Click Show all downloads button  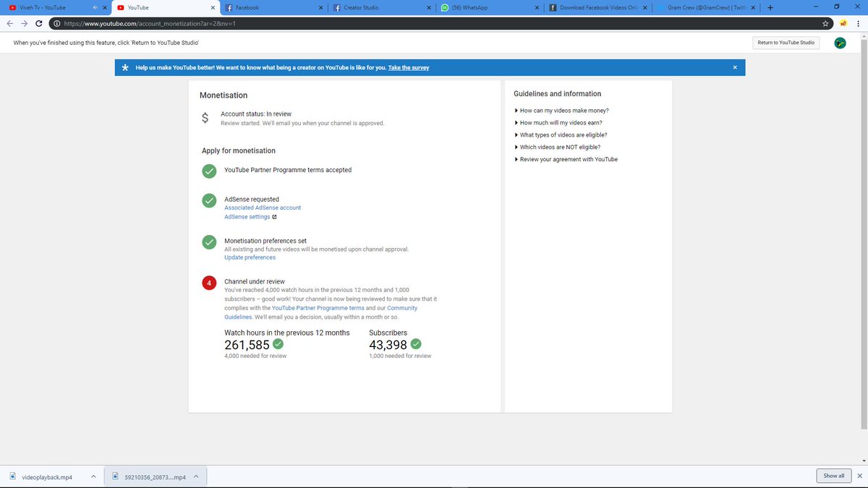tap(833, 476)
